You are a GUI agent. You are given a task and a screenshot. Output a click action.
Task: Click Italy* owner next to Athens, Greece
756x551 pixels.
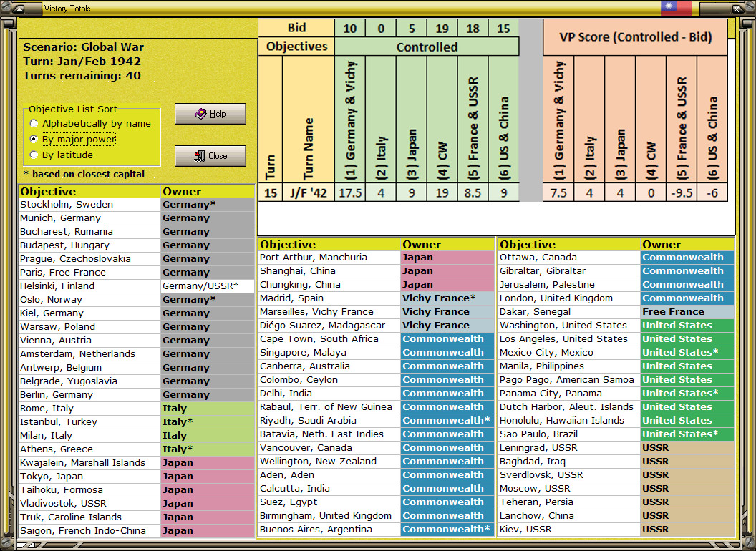[x=208, y=449]
